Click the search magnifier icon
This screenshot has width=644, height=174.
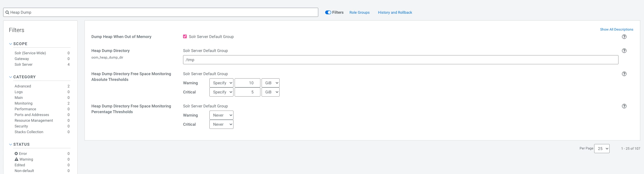pyautogui.click(x=7, y=12)
